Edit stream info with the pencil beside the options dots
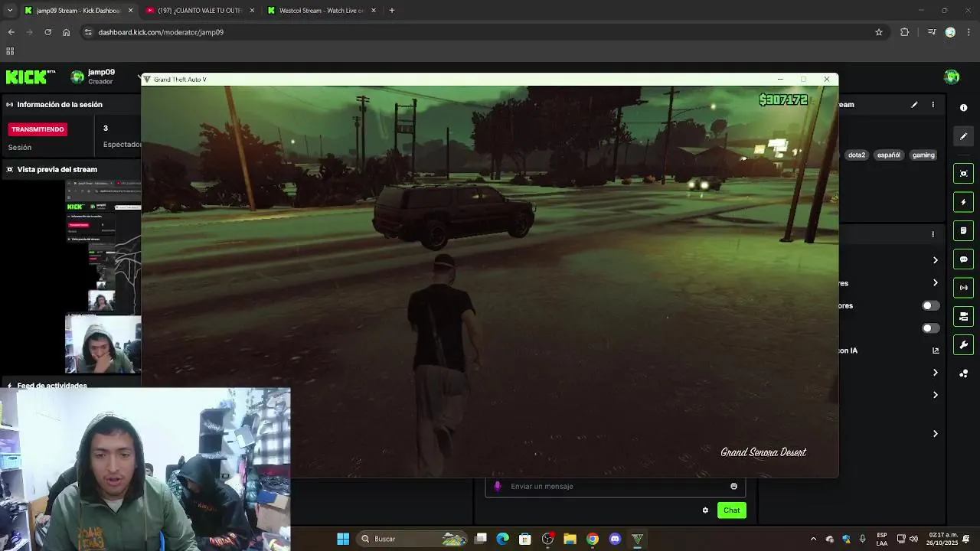This screenshot has width=980, height=551. point(914,105)
